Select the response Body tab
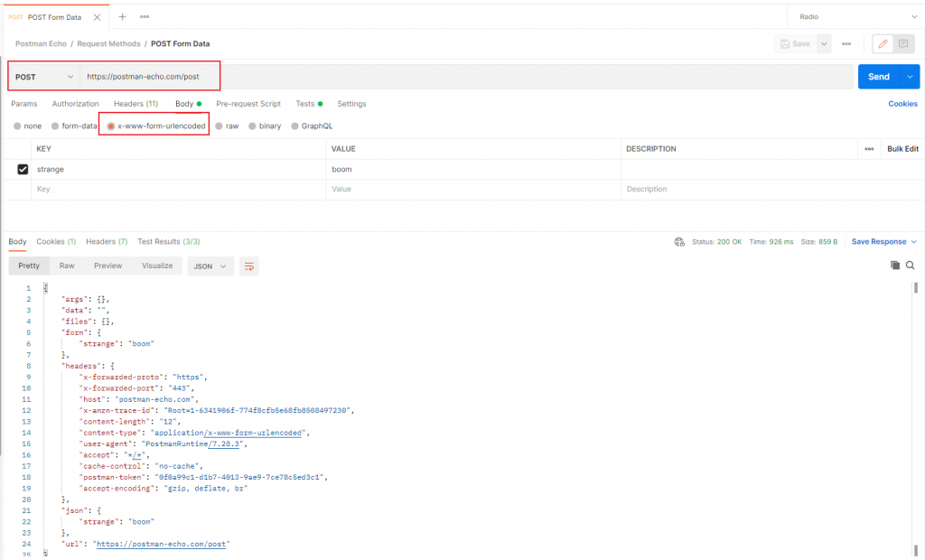The height and width of the screenshot is (560, 925). pyautogui.click(x=17, y=242)
